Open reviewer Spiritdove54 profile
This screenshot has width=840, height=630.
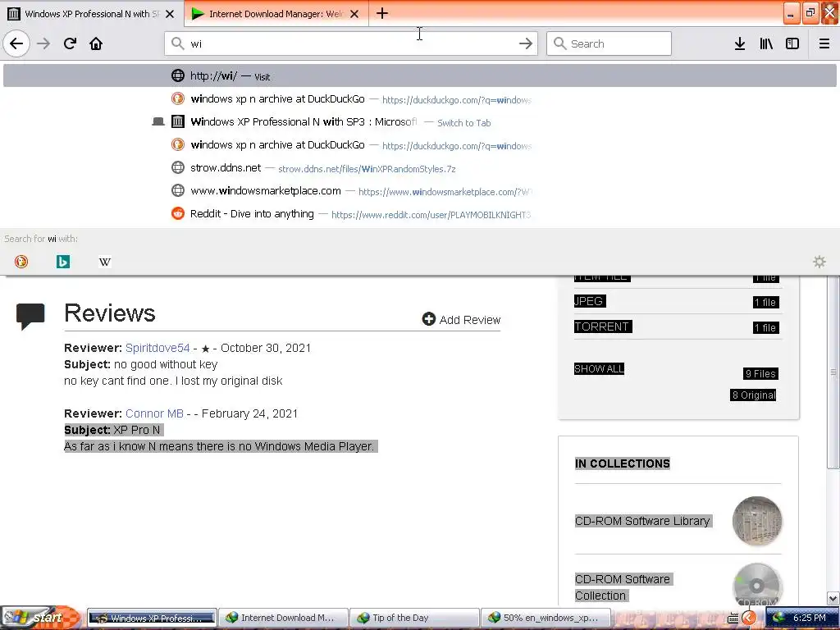tap(157, 348)
